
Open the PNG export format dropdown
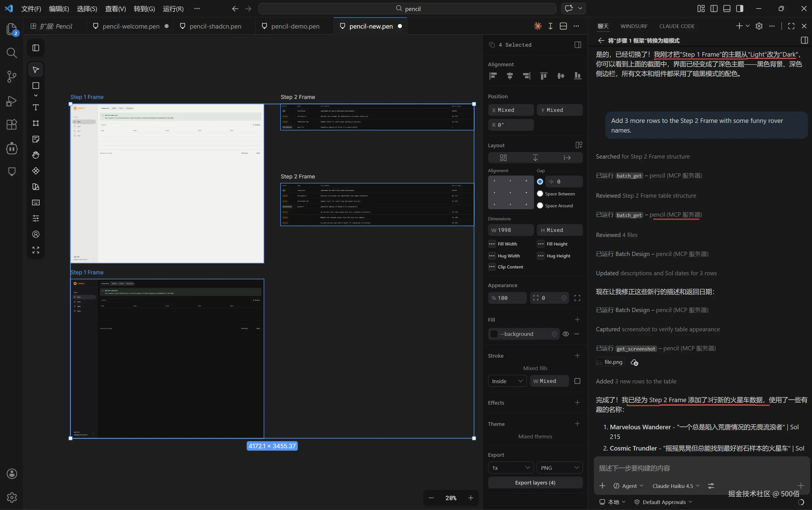559,468
